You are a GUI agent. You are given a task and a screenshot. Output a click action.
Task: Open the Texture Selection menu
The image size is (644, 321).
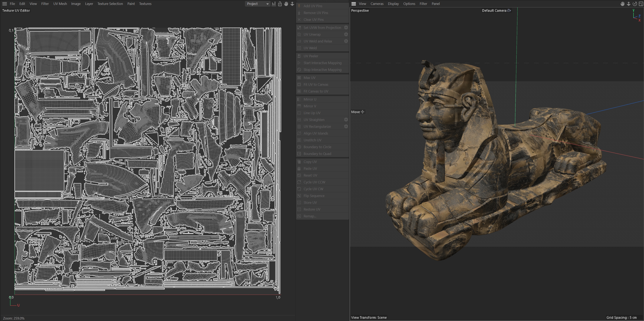(x=110, y=4)
